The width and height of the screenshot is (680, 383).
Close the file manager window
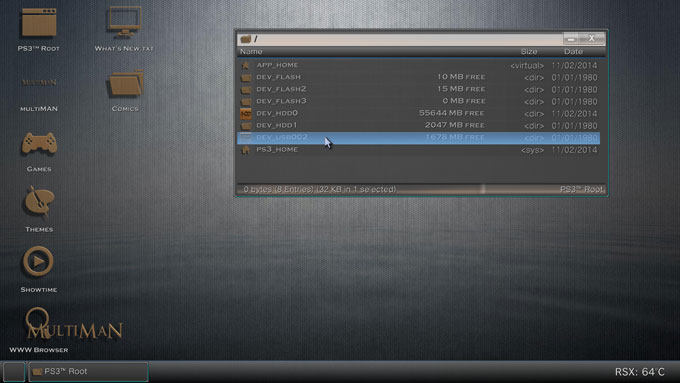click(x=592, y=39)
